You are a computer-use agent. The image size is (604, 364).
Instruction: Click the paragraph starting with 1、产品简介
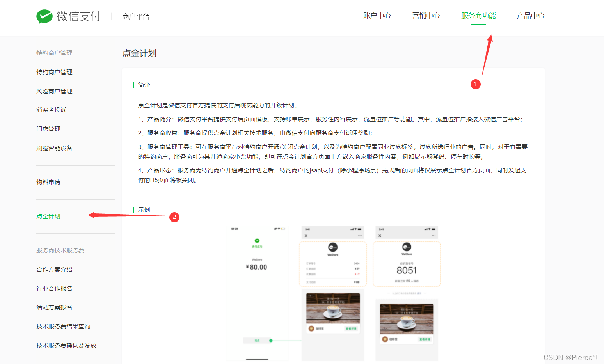(330, 119)
